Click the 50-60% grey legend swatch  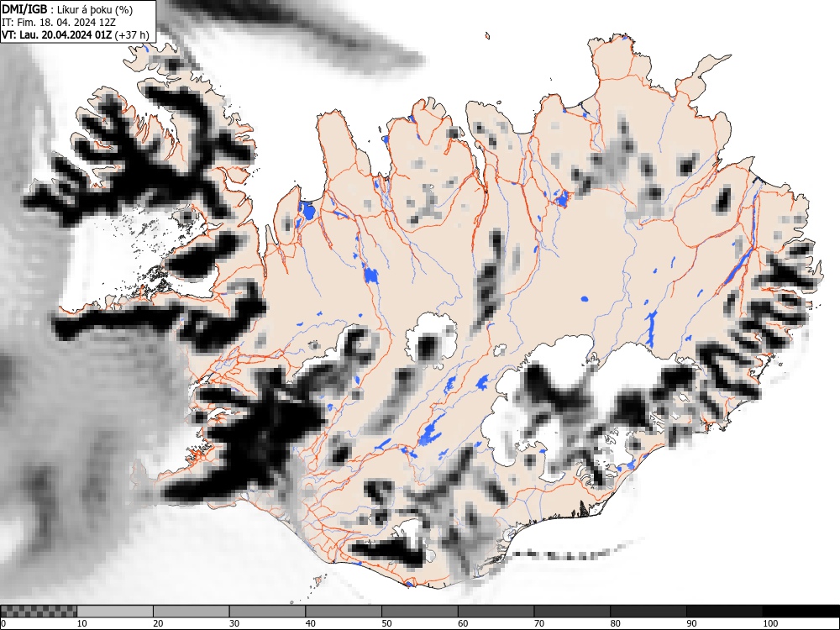click(x=419, y=612)
